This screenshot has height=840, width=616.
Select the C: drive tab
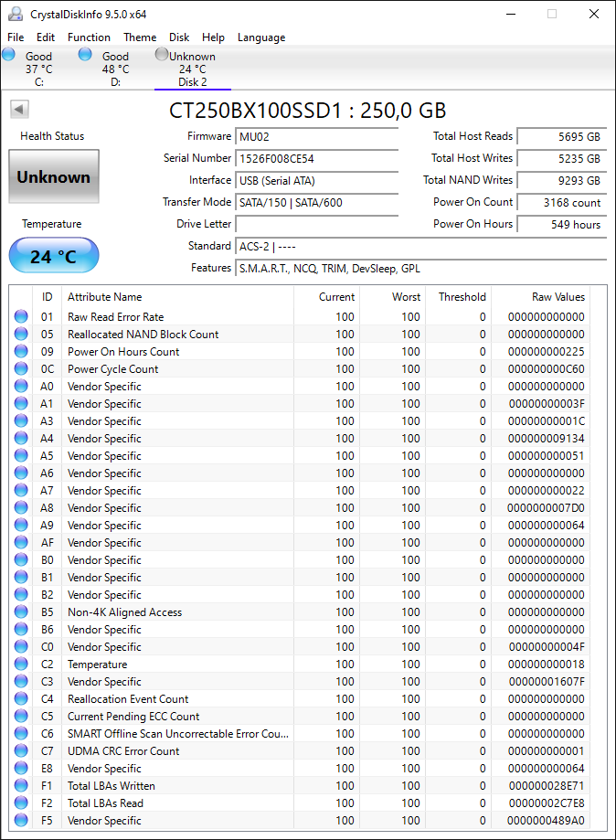[x=38, y=69]
